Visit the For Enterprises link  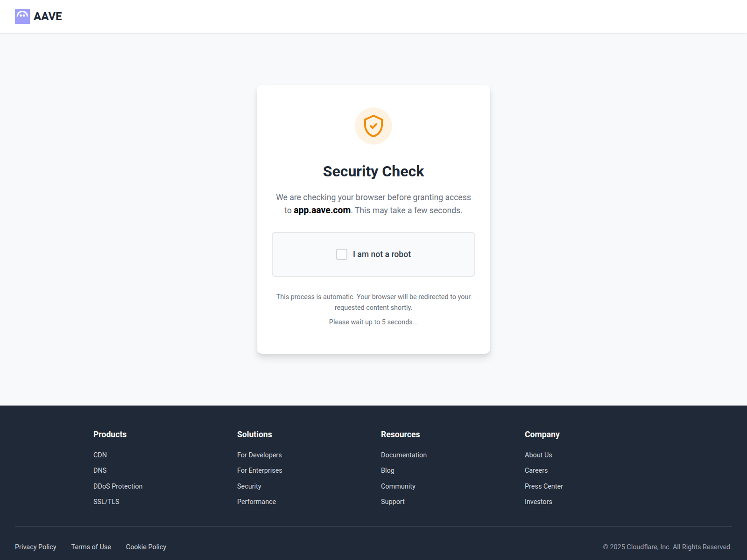[x=260, y=470]
